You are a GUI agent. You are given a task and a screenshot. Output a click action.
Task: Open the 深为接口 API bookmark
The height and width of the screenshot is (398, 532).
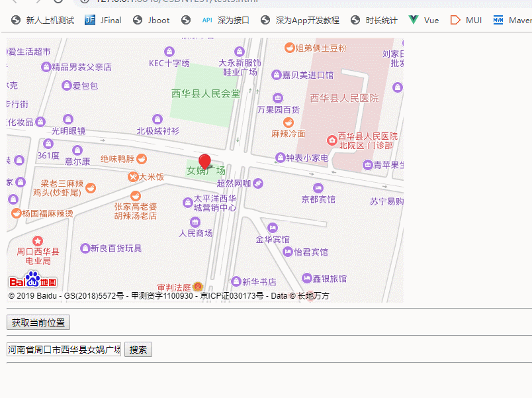pos(226,21)
